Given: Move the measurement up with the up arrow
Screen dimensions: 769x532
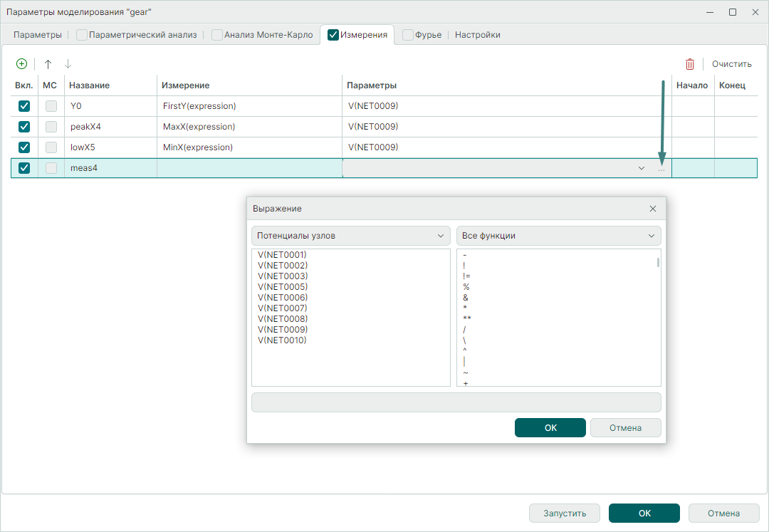Looking at the screenshot, I should click(48, 64).
